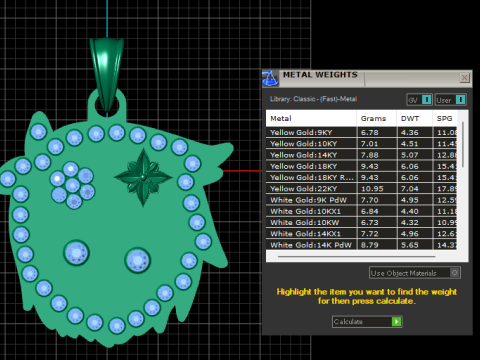The height and width of the screenshot is (360, 480).
Task: Select White Gold:9K PdW row
Action: pyautogui.click(x=361, y=200)
